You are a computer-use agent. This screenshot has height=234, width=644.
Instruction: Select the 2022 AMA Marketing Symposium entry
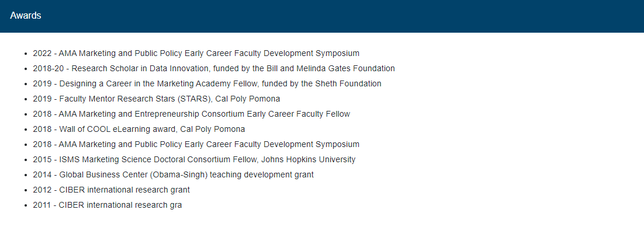click(x=196, y=53)
